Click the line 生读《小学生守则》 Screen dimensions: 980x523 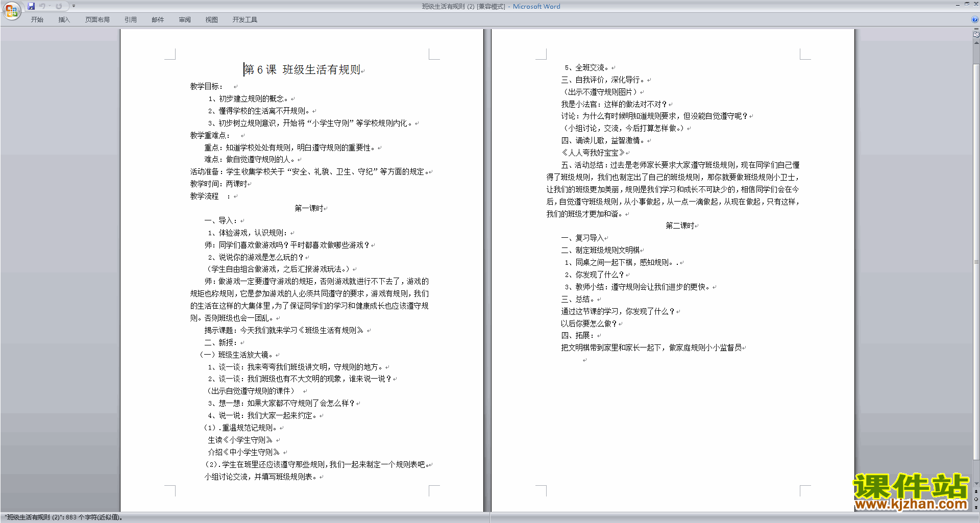[x=240, y=440]
